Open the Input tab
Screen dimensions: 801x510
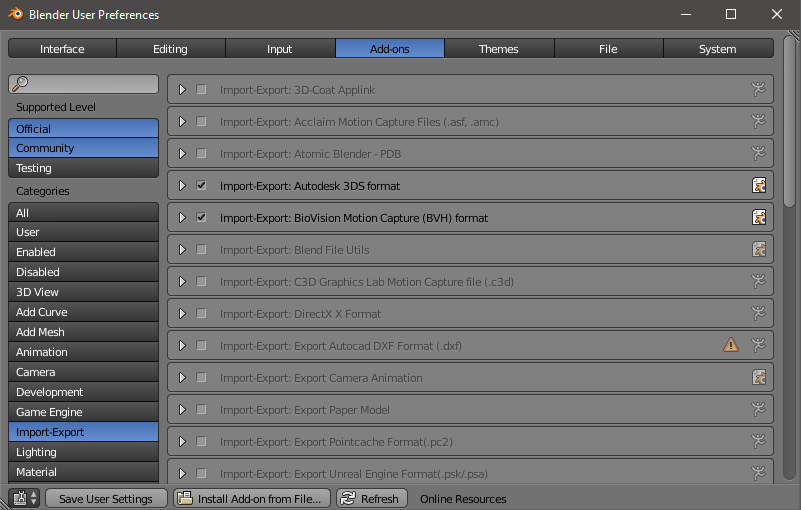(x=280, y=49)
